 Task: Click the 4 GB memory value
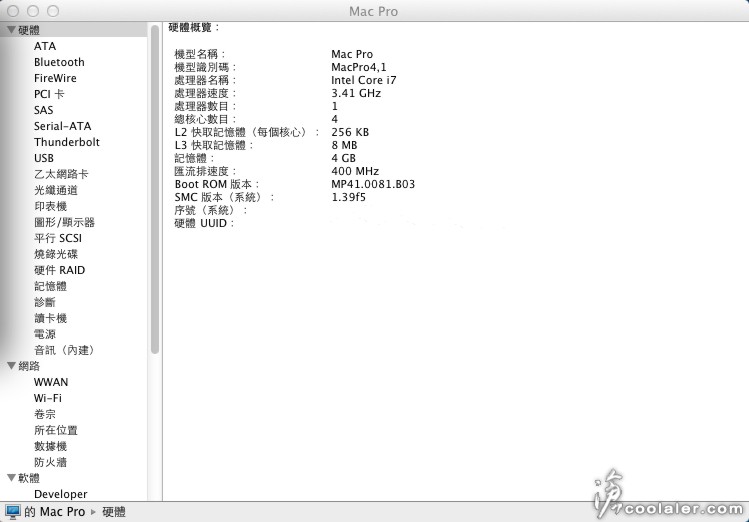[343, 158]
